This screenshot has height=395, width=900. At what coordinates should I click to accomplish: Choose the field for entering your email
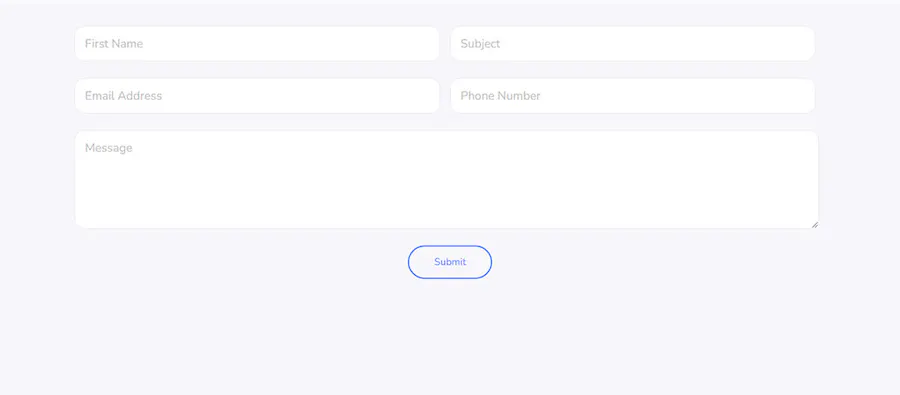pyautogui.click(x=257, y=96)
